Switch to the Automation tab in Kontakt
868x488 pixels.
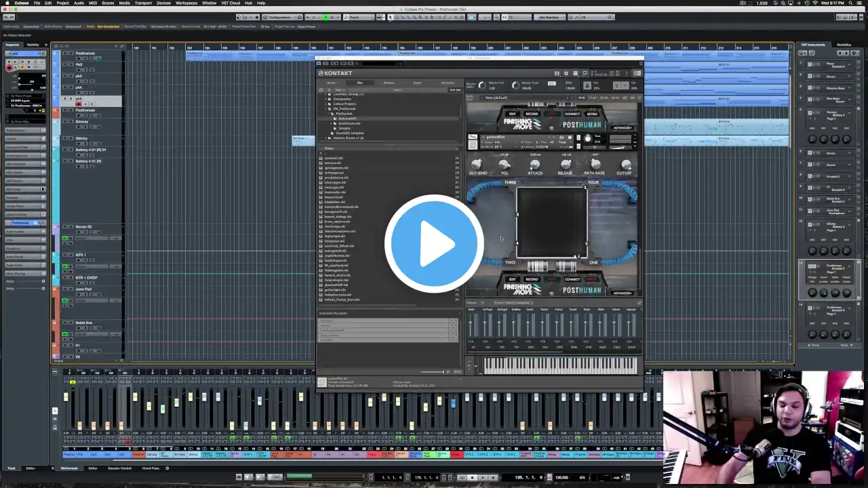pos(448,83)
